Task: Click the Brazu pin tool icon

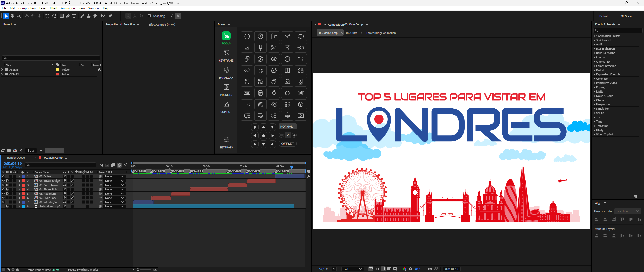Action: pyautogui.click(x=260, y=48)
